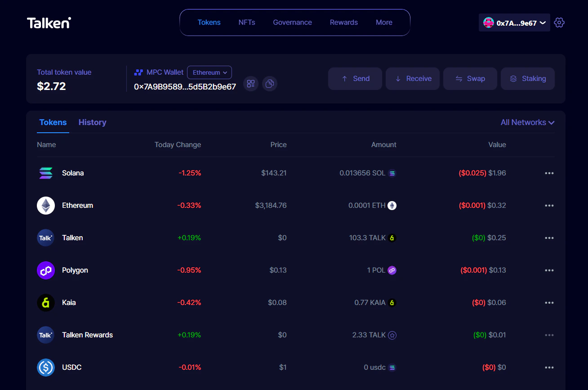Click the Talken token logo
Viewport: 588px width, 390px height.
46,238
